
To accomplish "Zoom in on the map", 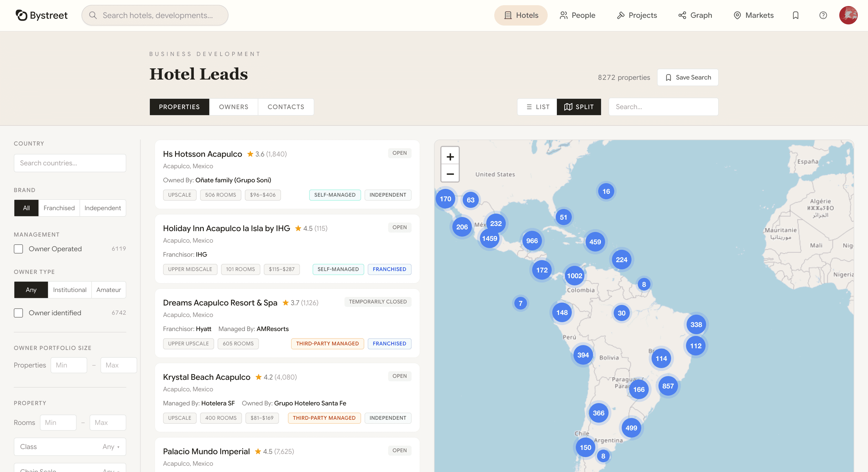I will (x=450, y=157).
